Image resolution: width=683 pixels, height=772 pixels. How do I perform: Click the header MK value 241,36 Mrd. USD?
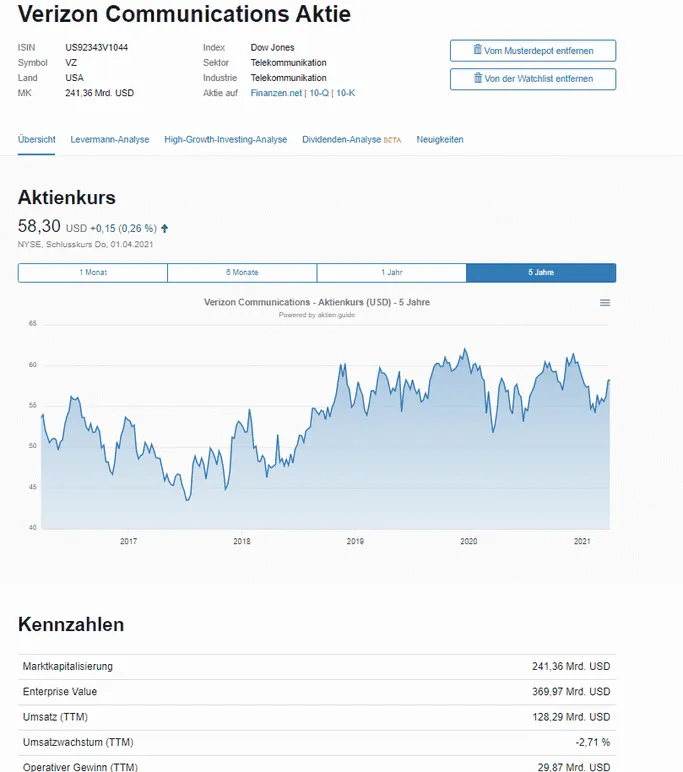pos(99,93)
